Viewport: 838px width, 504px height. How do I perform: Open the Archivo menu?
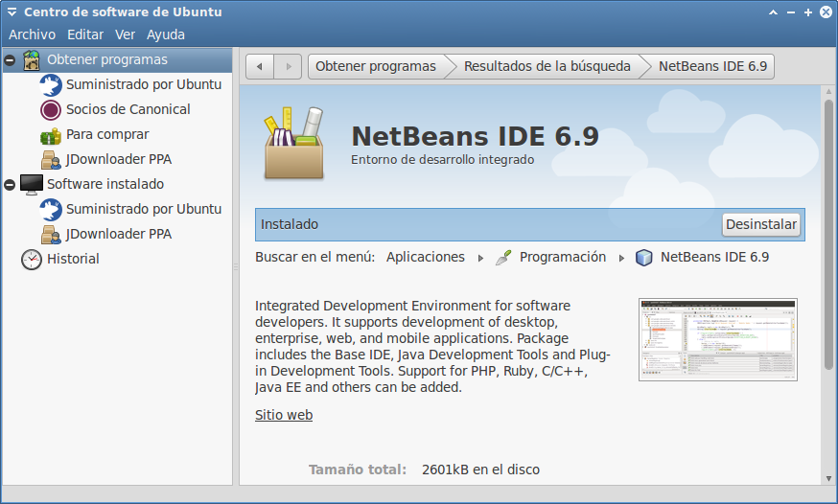[x=32, y=34]
